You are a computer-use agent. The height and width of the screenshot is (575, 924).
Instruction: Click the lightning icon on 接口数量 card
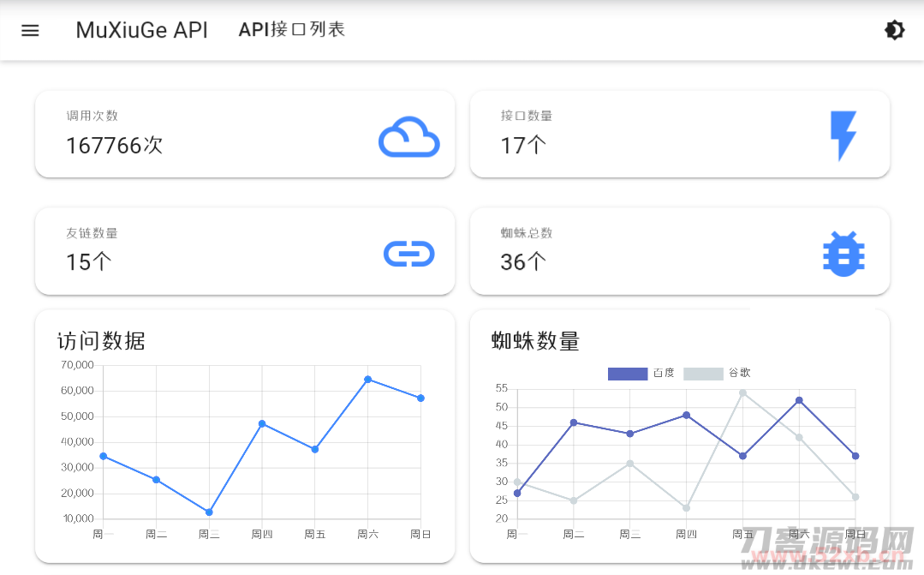pos(844,135)
